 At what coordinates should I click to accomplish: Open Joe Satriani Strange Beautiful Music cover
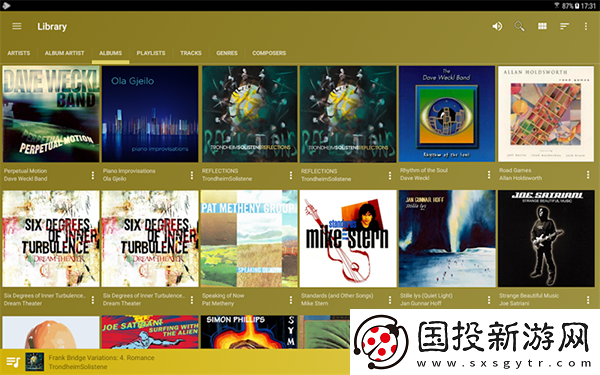click(x=546, y=239)
